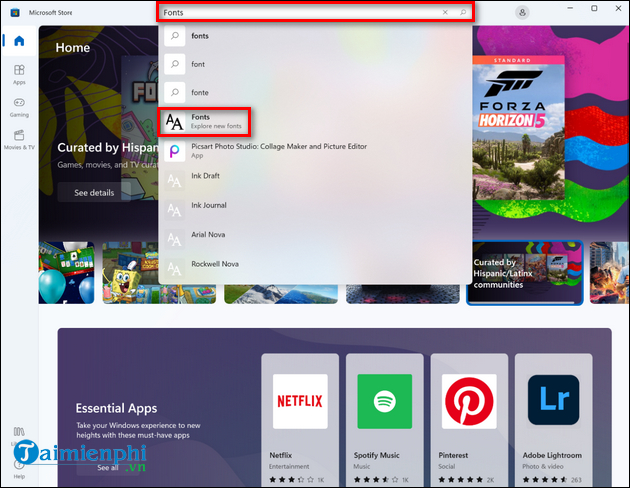Click the Essential Apps heading

tap(117, 408)
